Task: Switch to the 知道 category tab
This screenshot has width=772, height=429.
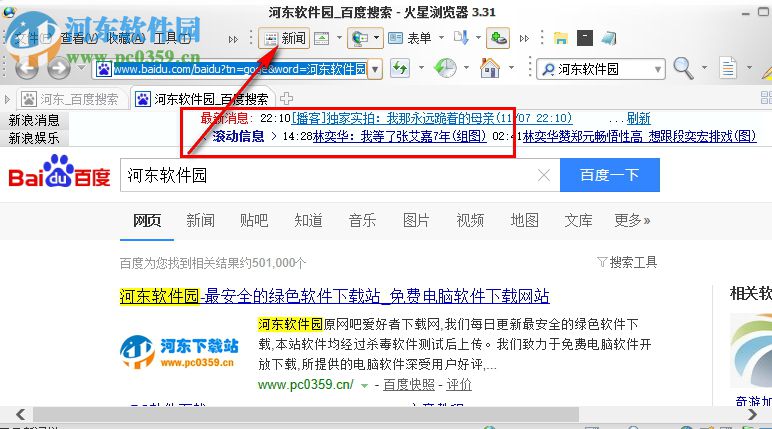Action: [308, 220]
